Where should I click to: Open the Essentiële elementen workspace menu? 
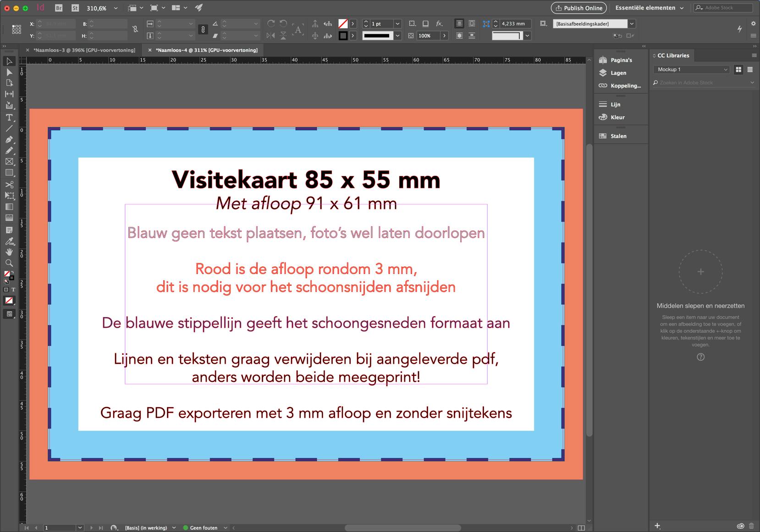649,8
